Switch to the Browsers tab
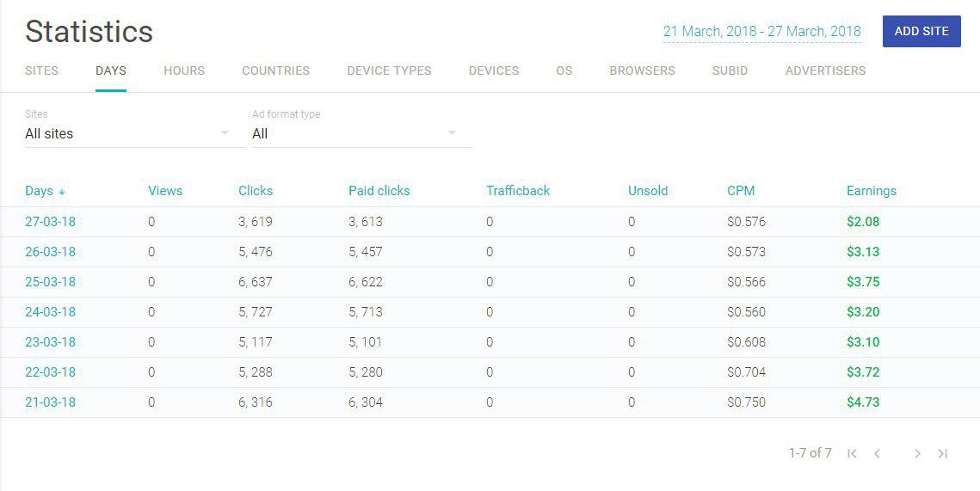 [642, 71]
